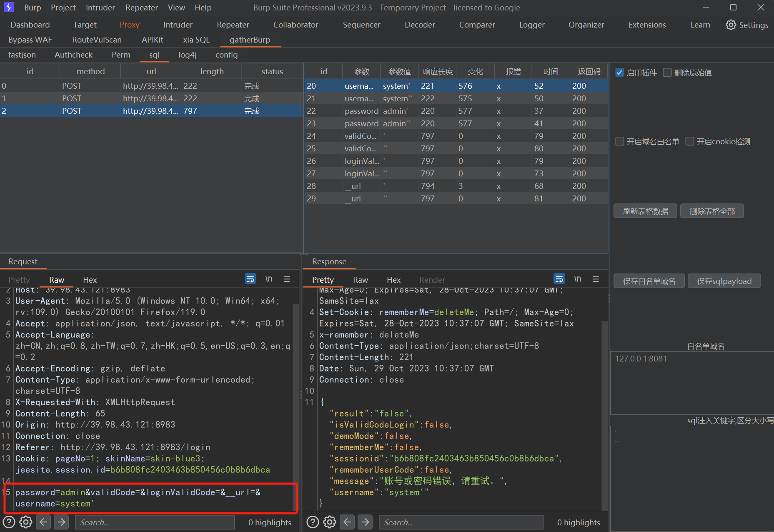Select result row 21 system''
774x532 pixels.
click(456, 98)
